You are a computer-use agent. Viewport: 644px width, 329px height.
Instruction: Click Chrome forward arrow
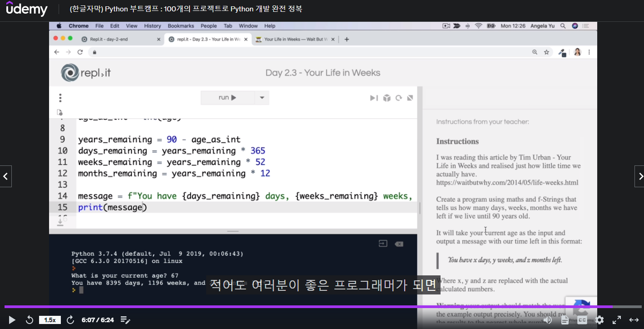point(69,52)
